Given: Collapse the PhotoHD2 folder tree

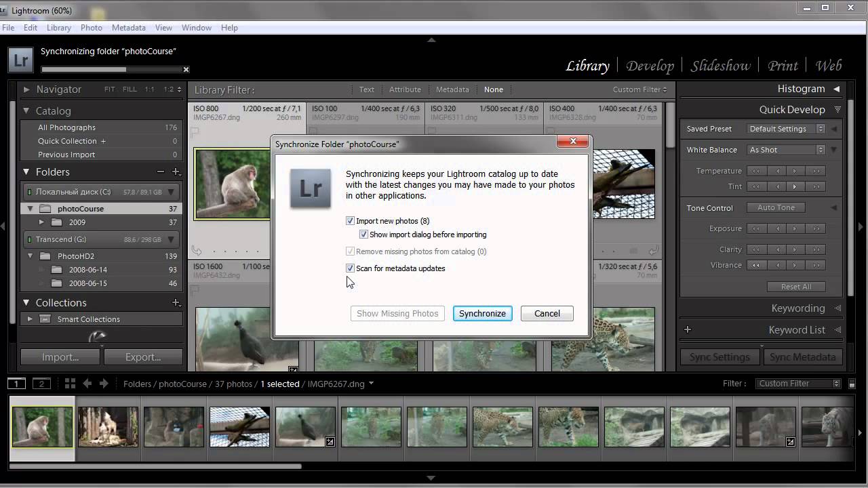Looking at the screenshot, I should pos(30,256).
